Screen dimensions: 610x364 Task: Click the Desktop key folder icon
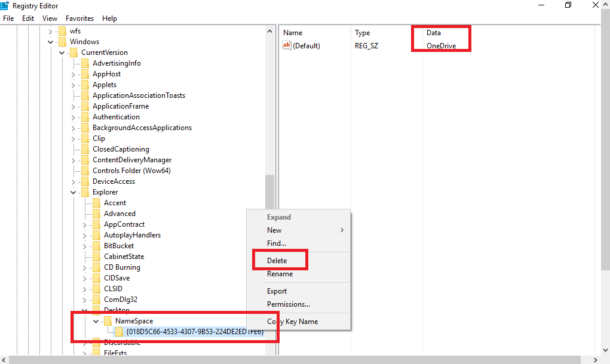pos(97,310)
